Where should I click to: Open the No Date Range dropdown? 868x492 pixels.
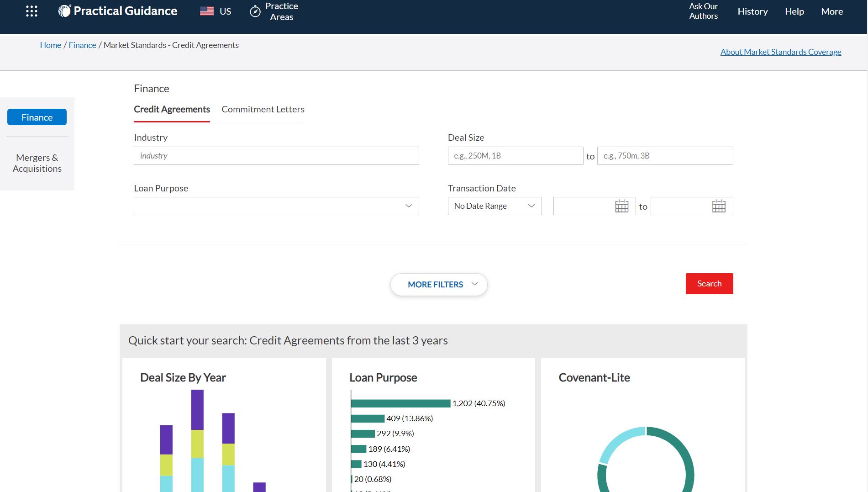click(494, 206)
